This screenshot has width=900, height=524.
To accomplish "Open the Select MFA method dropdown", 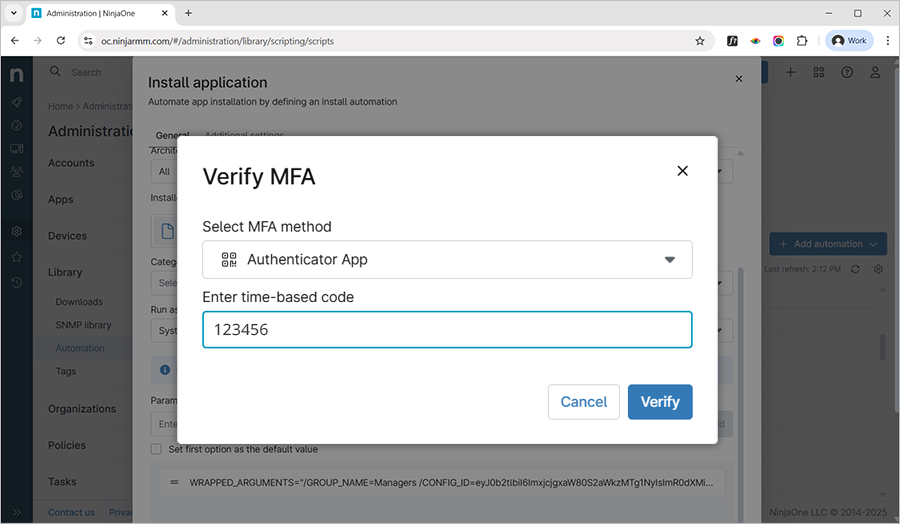I will (x=447, y=260).
